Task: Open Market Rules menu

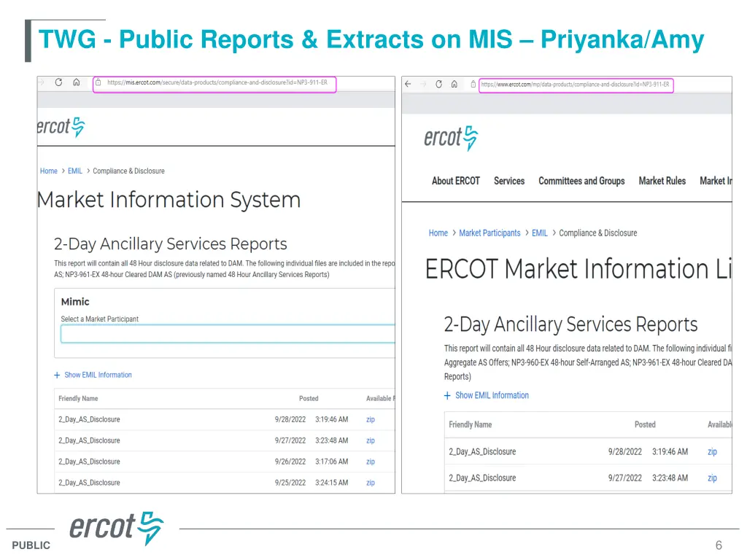Action: pyautogui.click(x=662, y=181)
